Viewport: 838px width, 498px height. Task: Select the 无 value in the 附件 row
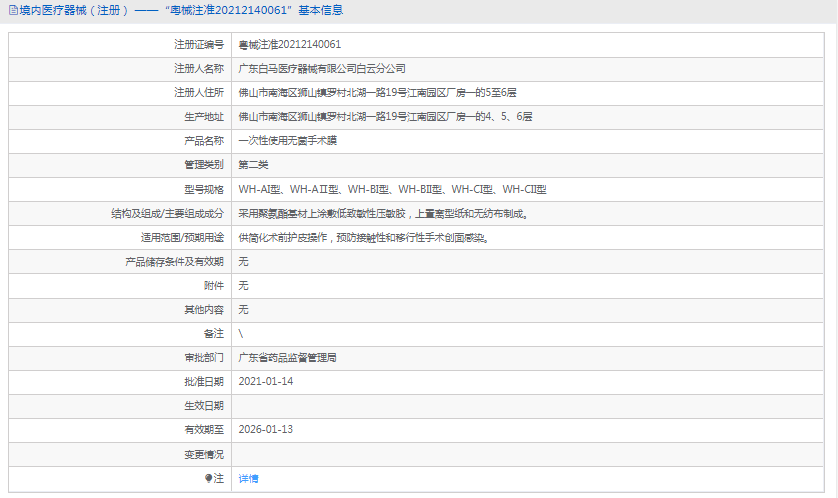[243, 286]
